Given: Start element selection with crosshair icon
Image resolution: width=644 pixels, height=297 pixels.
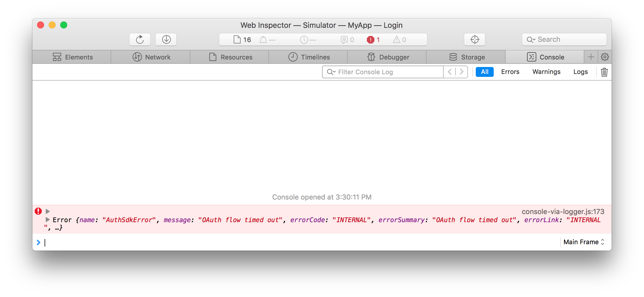Looking at the screenshot, I should click(475, 39).
